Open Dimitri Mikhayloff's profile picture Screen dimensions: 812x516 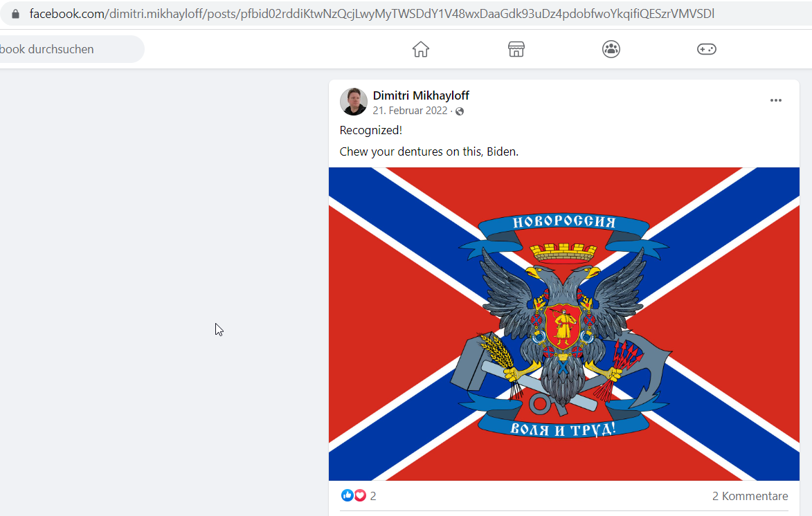point(353,102)
